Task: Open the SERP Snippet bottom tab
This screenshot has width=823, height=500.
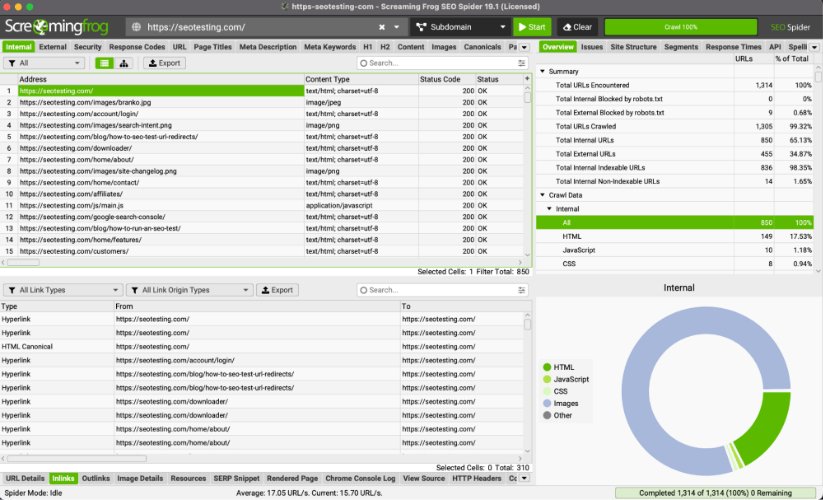Action: coord(236,478)
